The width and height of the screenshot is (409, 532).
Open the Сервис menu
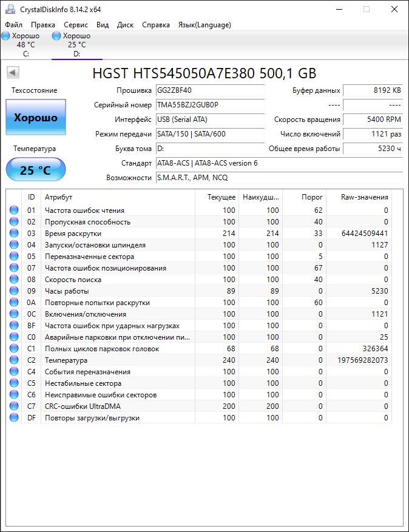tap(76, 25)
